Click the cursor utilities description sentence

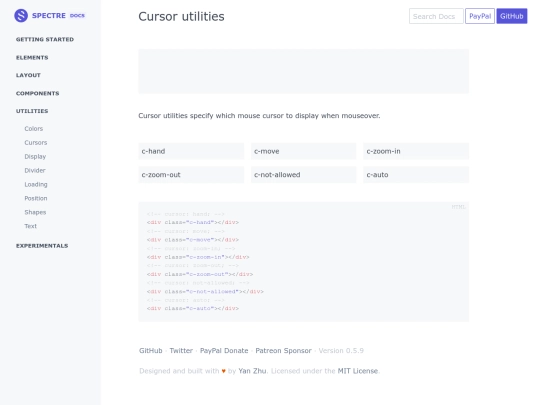coord(259,116)
